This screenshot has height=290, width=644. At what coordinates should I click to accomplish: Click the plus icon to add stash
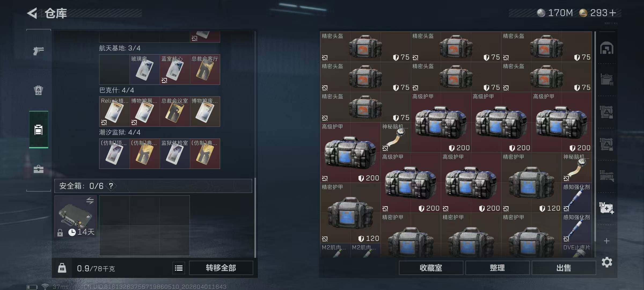(x=606, y=241)
